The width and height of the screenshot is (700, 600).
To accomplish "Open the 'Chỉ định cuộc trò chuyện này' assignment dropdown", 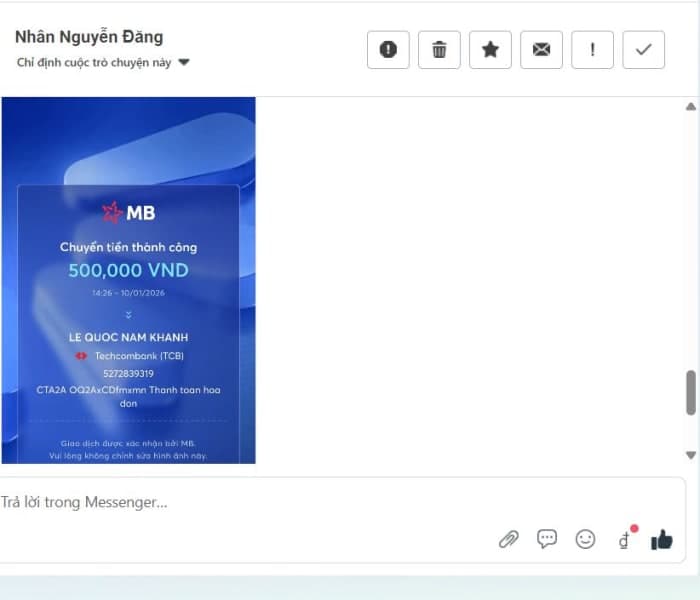I will point(103,62).
